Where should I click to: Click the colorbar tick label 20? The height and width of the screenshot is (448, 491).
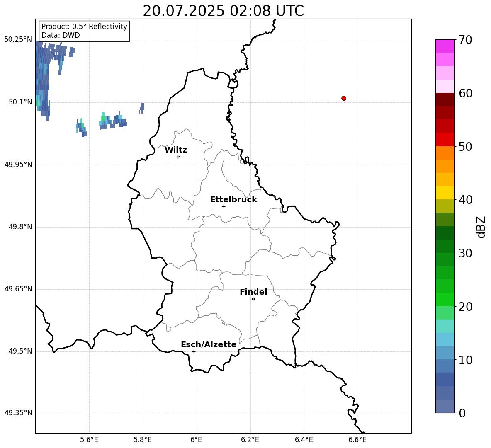click(465, 307)
